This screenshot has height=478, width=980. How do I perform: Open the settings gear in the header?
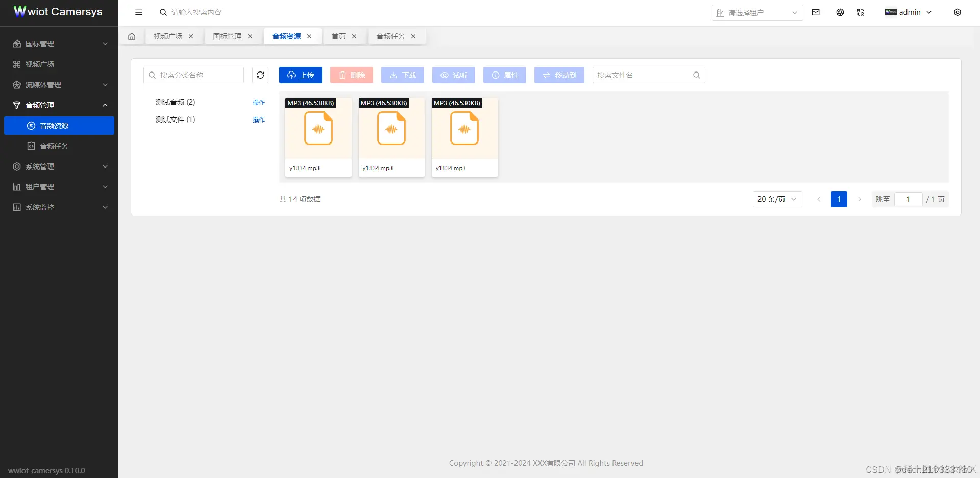(x=958, y=12)
